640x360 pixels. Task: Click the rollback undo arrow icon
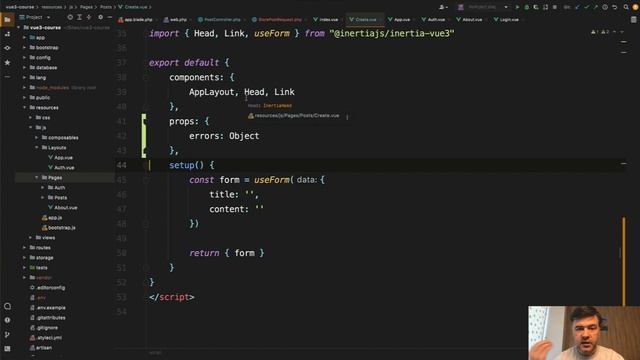[615, 7]
